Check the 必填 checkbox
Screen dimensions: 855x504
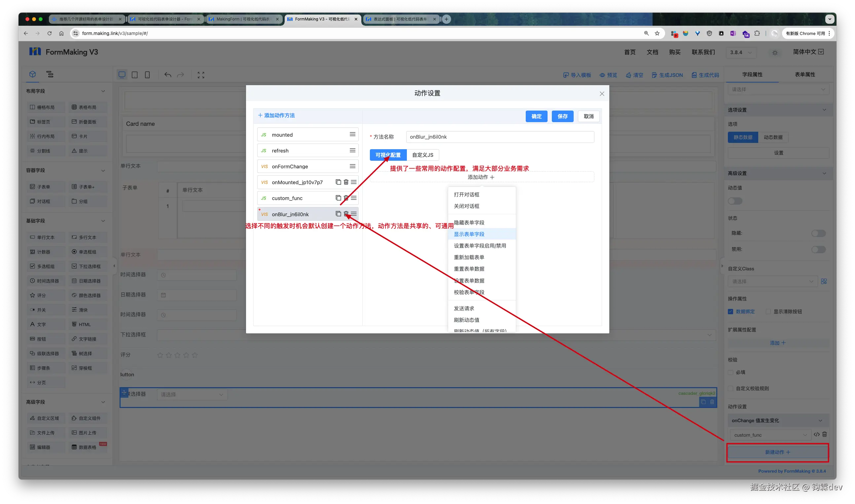tap(730, 372)
